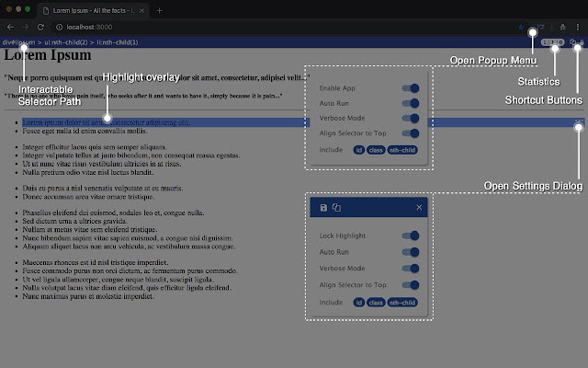Toggle Align Selector to Top in popup menu

pyautogui.click(x=411, y=133)
